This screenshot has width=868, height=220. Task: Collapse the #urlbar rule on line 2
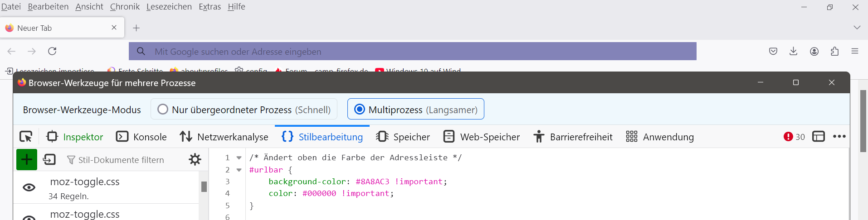pyautogui.click(x=239, y=170)
